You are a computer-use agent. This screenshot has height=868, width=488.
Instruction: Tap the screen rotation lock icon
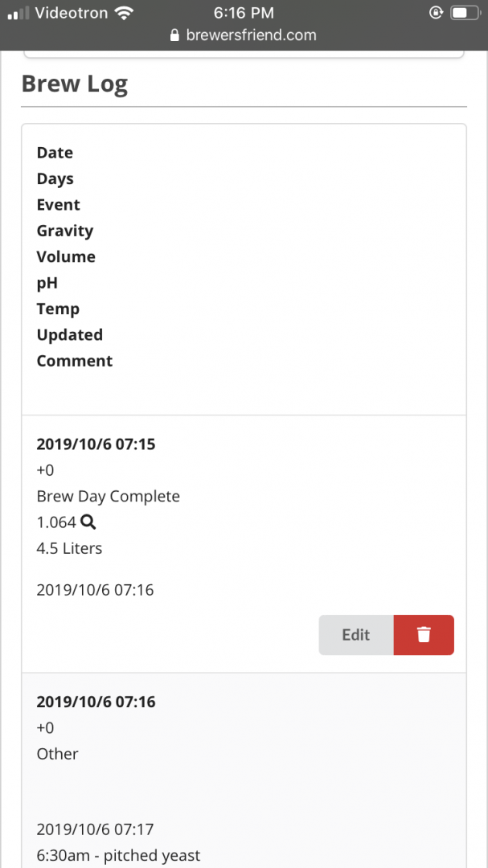[x=436, y=13]
